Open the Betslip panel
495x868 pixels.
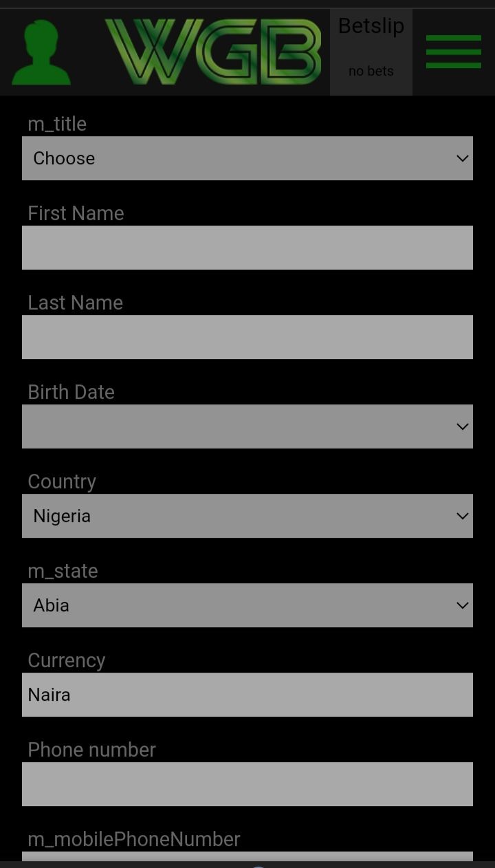coord(371,52)
